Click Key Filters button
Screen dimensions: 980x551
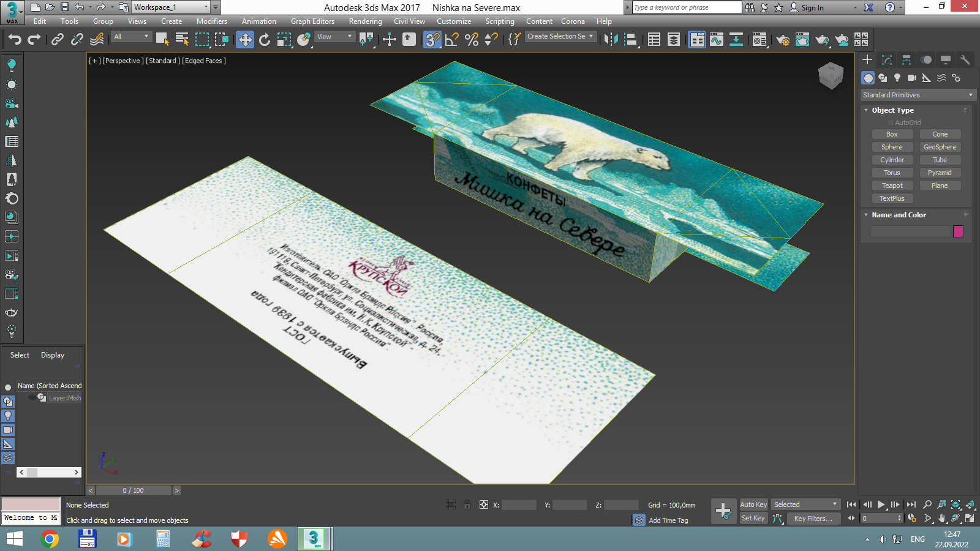pos(813,519)
